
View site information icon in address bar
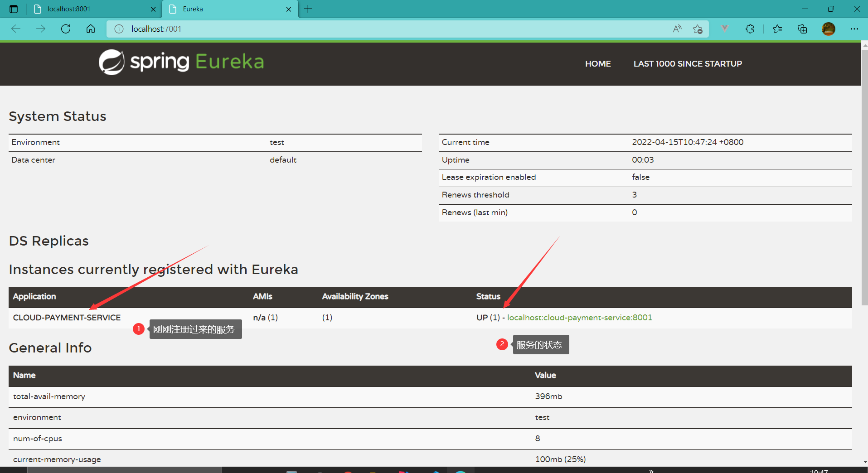click(x=119, y=29)
